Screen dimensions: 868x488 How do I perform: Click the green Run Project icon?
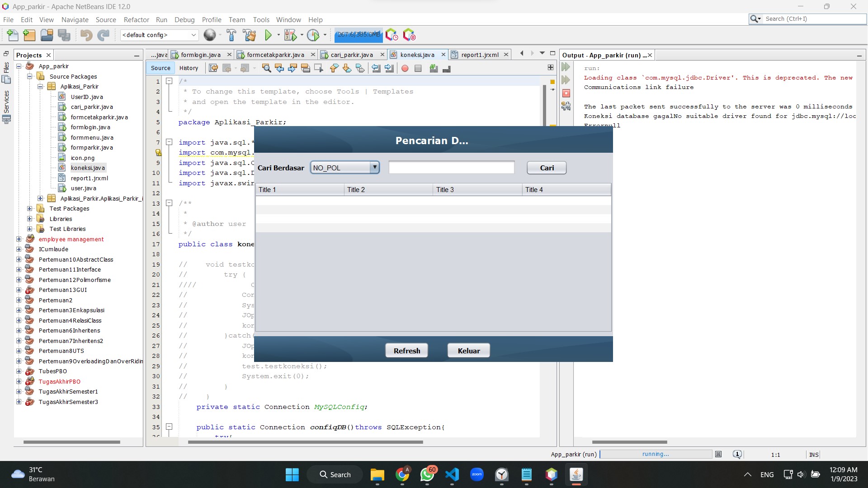tap(268, 35)
